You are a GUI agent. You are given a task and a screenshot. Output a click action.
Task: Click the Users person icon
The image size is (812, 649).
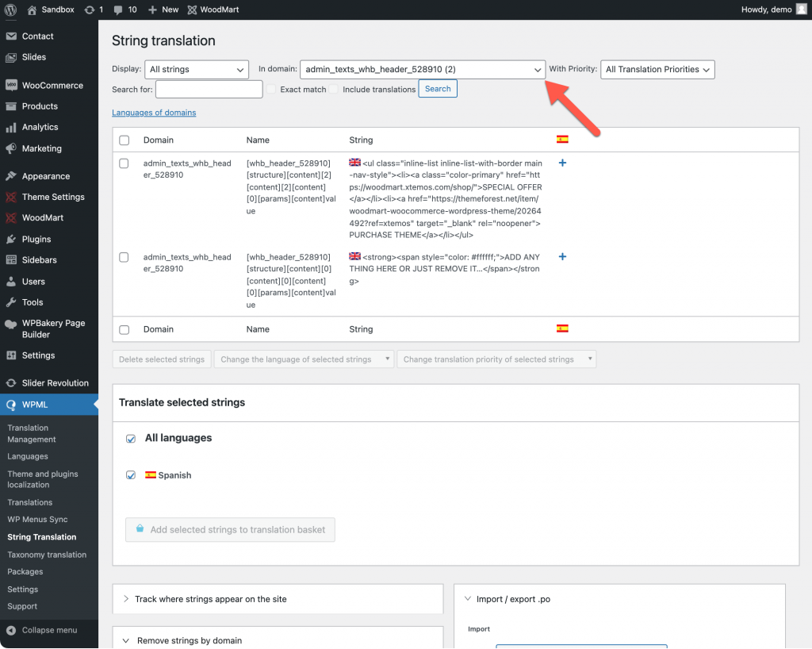pyautogui.click(x=11, y=282)
